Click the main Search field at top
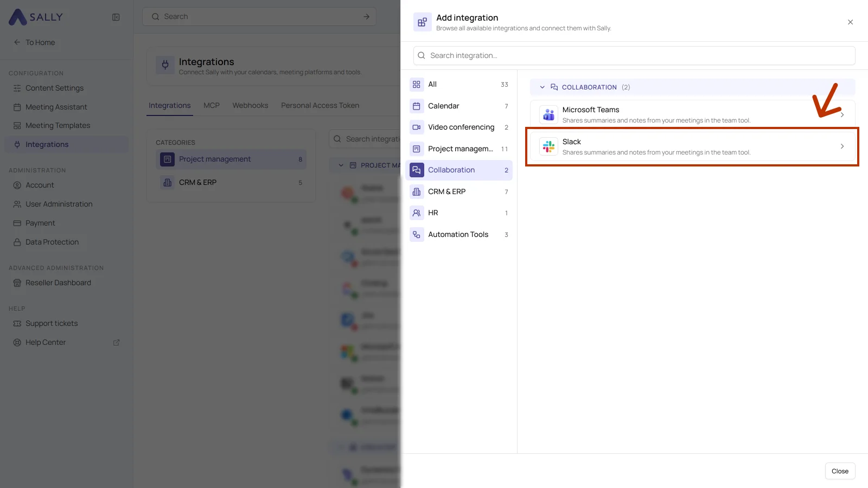 tap(260, 17)
